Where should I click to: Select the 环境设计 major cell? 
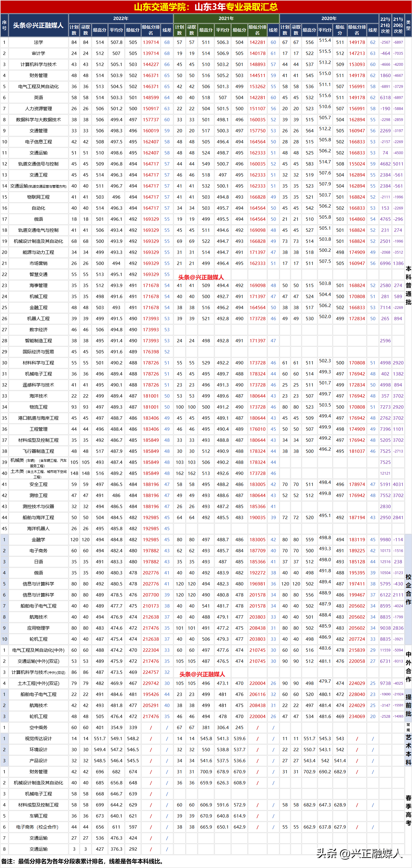(x=39, y=750)
